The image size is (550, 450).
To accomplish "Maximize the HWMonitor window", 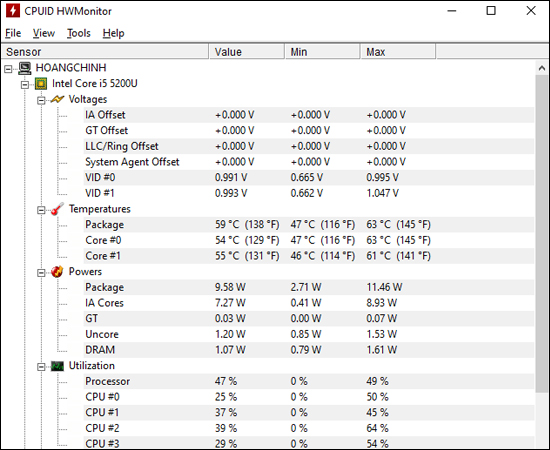I will coord(491,11).
